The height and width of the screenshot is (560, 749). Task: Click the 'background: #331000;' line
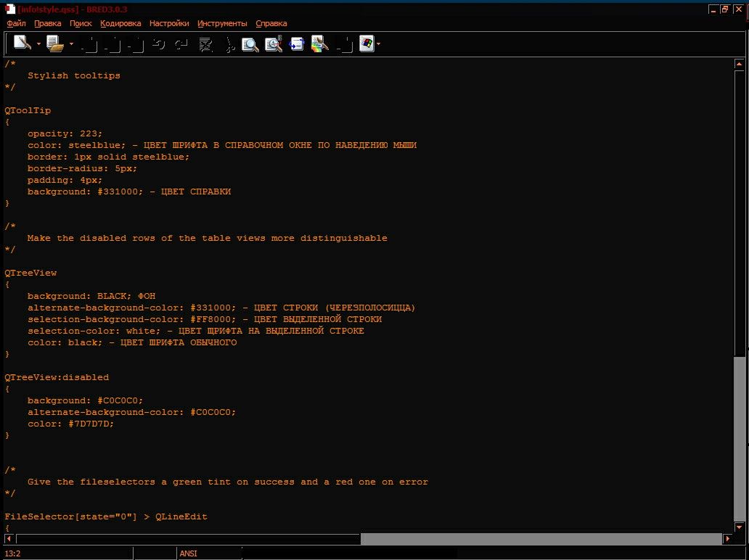pos(129,192)
